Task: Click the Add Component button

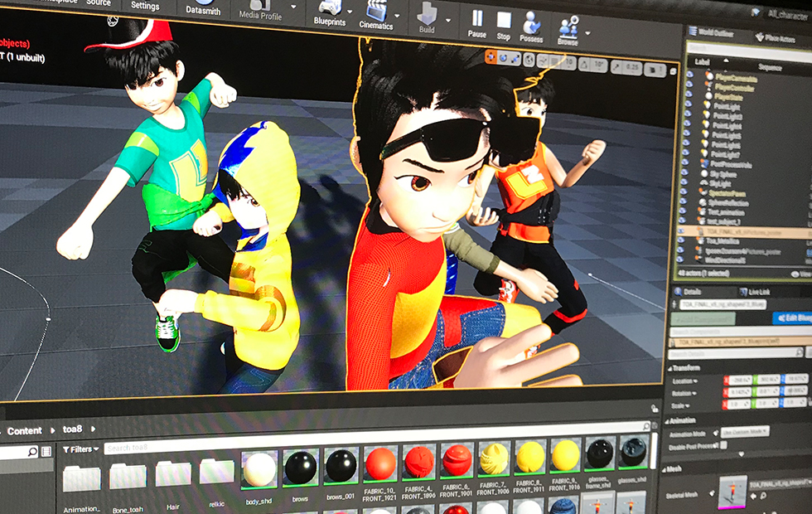Action: click(x=703, y=318)
